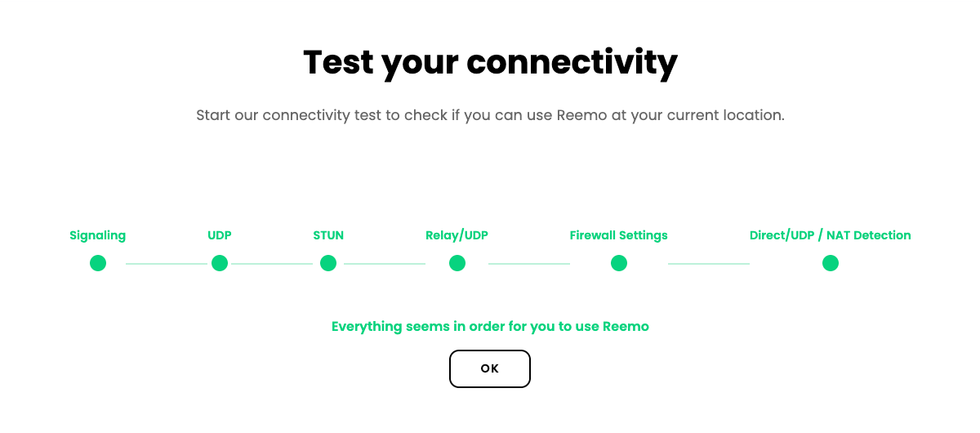Click the Firewall Settings label

619,235
